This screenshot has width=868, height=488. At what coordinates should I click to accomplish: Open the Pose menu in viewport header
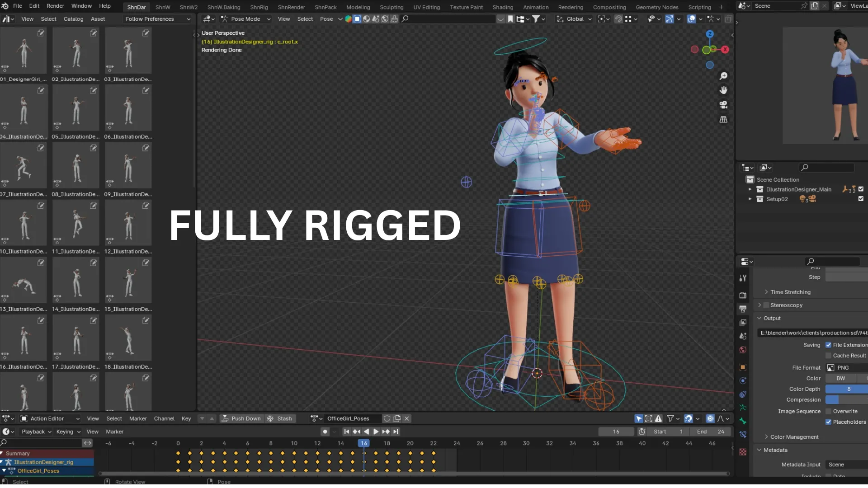click(326, 19)
